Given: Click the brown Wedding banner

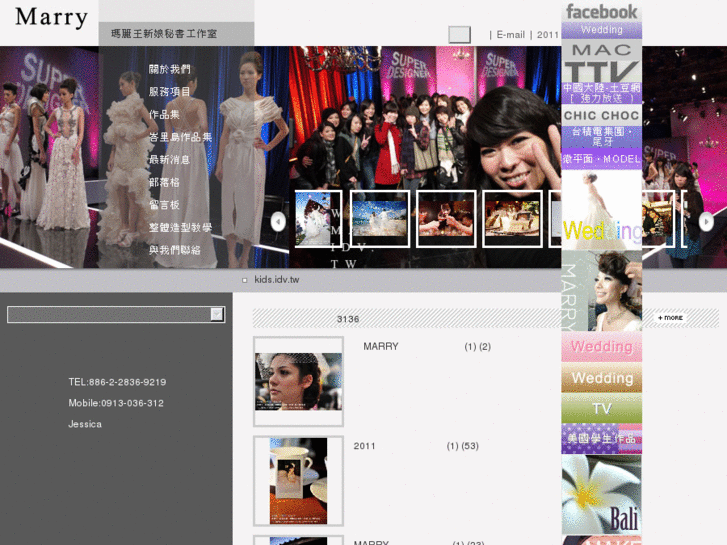Looking at the screenshot, I should pos(601,378).
